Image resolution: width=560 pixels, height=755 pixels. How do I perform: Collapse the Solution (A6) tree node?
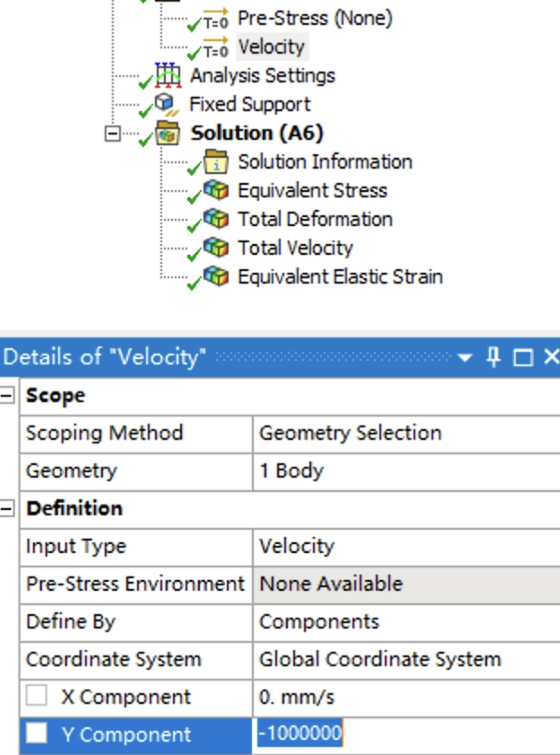click(x=112, y=134)
